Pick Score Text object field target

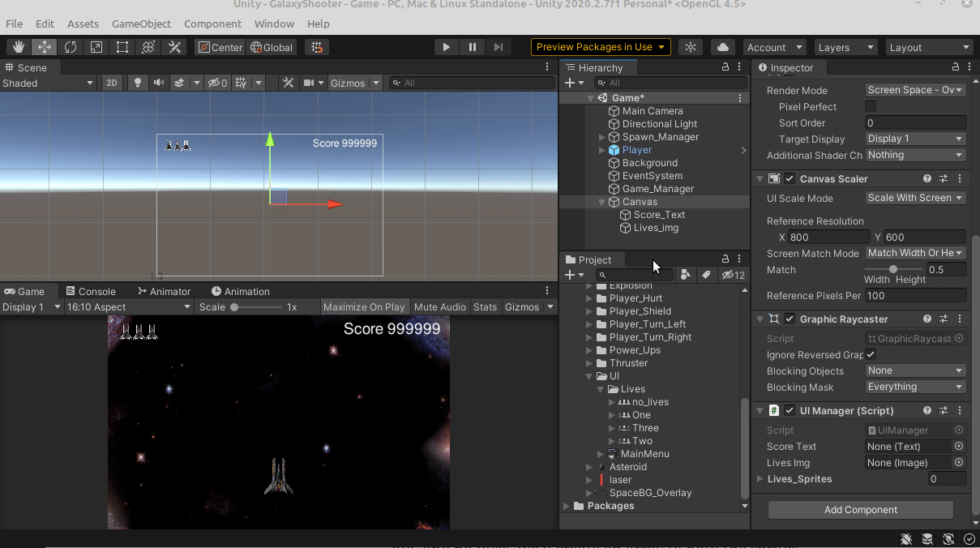(959, 446)
